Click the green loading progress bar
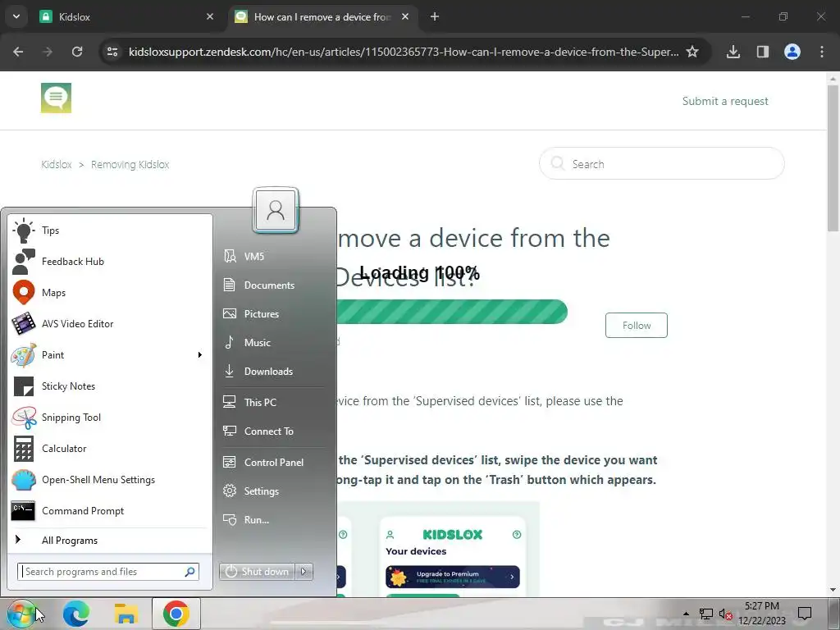 (452, 312)
